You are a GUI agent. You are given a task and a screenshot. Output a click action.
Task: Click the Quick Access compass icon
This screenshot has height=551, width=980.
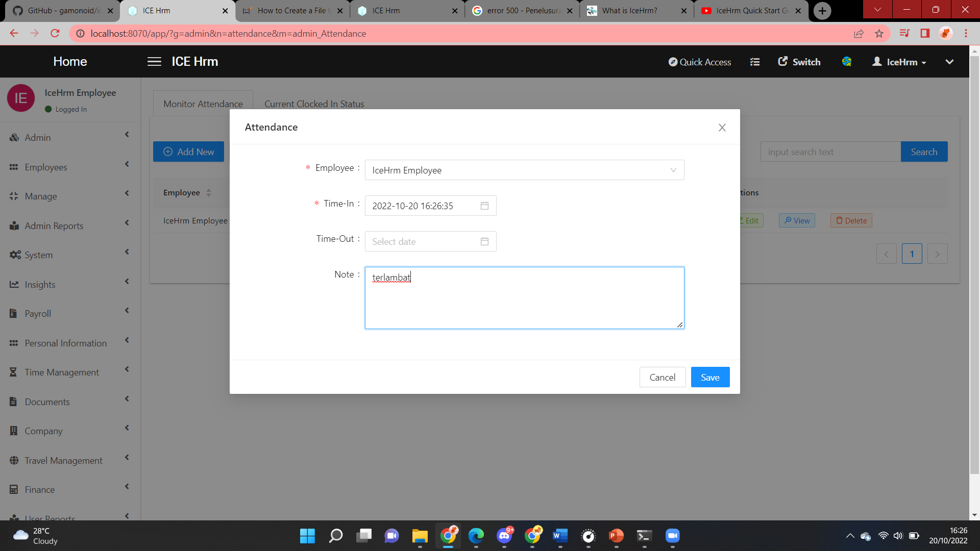coord(673,62)
